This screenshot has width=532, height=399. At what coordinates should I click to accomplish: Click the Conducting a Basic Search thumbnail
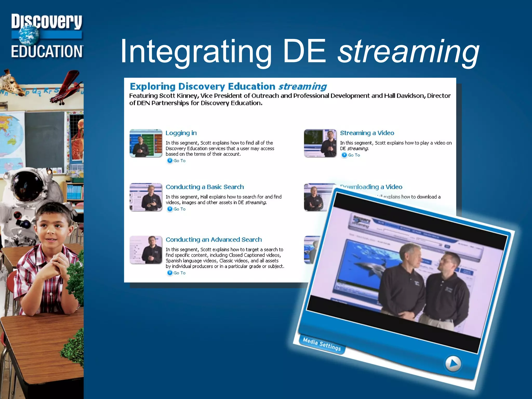tap(146, 197)
